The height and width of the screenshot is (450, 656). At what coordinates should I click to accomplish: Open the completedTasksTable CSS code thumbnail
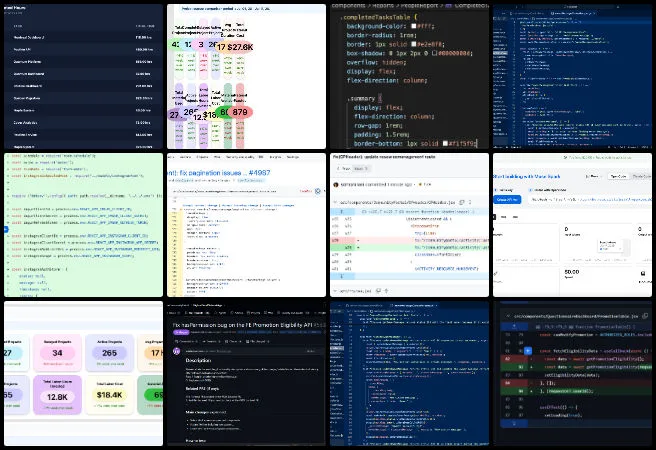pyautogui.click(x=409, y=77)
